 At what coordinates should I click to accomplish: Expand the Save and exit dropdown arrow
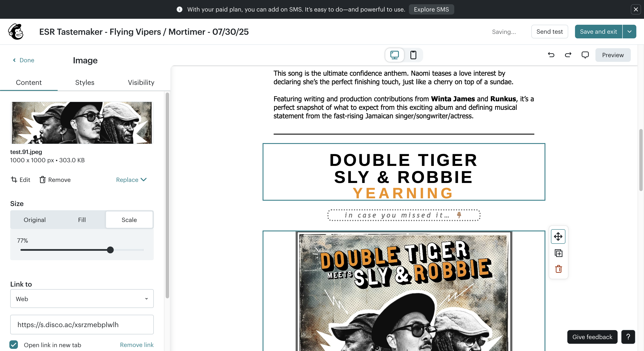coord(630,32)
